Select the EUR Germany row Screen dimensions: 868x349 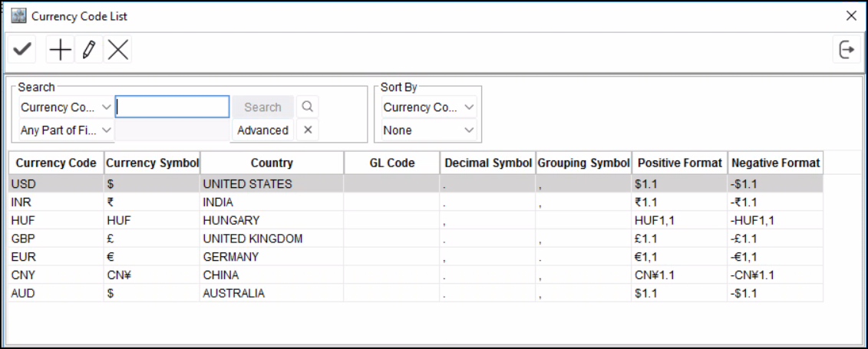coord(230,257)
